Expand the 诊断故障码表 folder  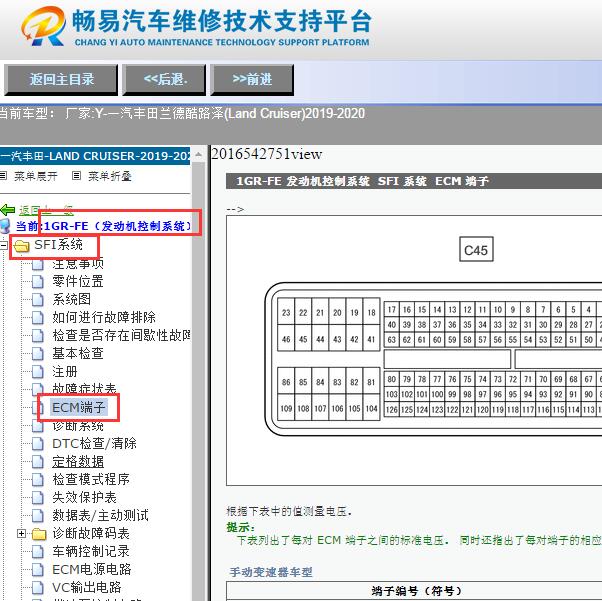tap(22, 534)
